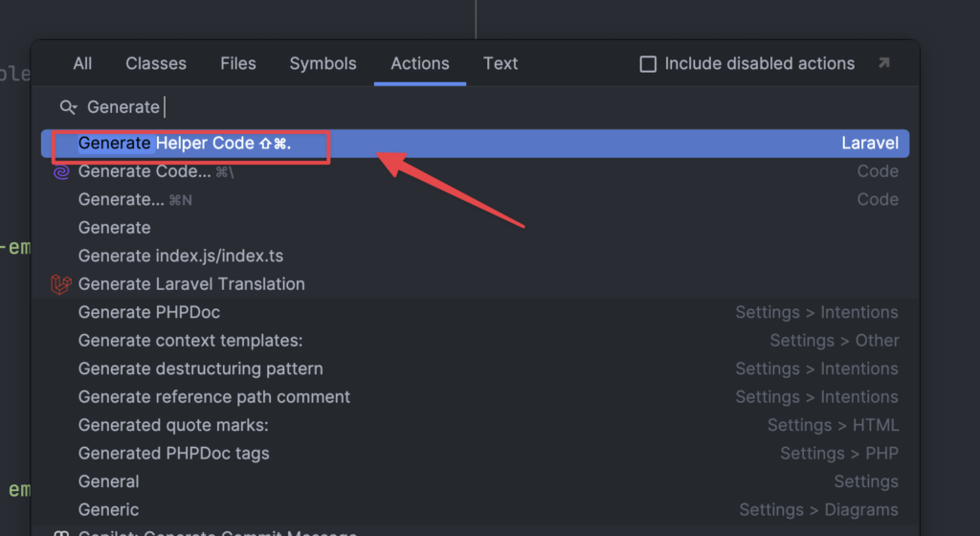Click the Generate Code spiral icon

click(x=61, y=172)
